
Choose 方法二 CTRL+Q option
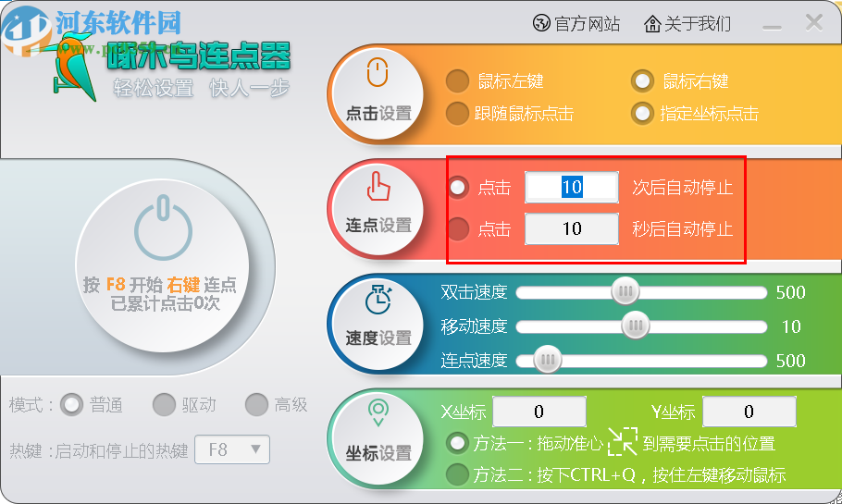[x=457, y=474]
